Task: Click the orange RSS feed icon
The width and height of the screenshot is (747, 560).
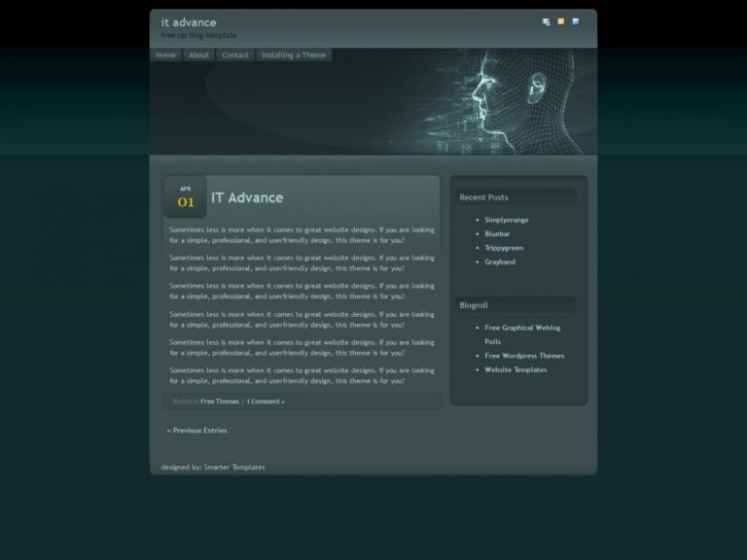Action: (560, 21)
